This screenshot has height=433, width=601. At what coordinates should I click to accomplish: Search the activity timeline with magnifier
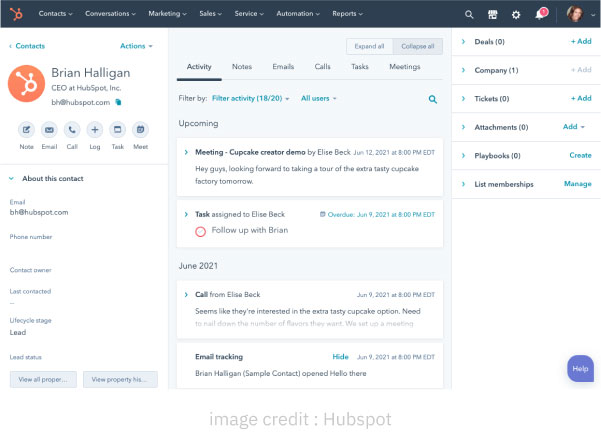coord(433,99)
